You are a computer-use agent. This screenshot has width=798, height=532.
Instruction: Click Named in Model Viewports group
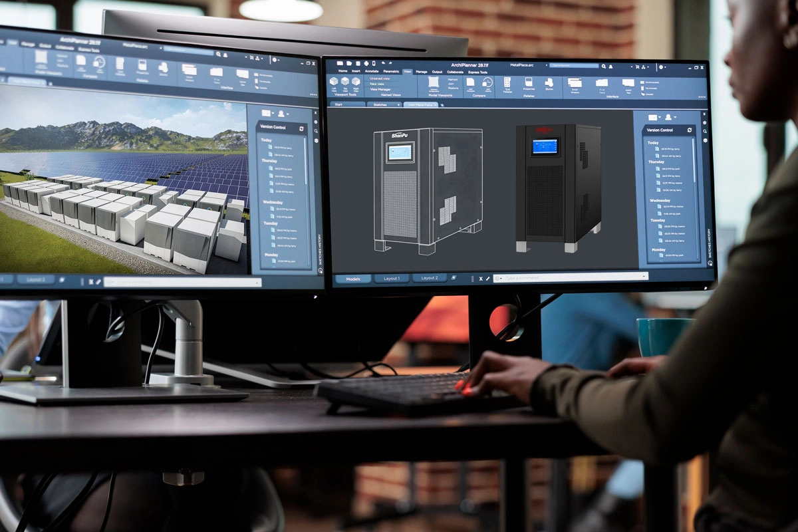453,79
